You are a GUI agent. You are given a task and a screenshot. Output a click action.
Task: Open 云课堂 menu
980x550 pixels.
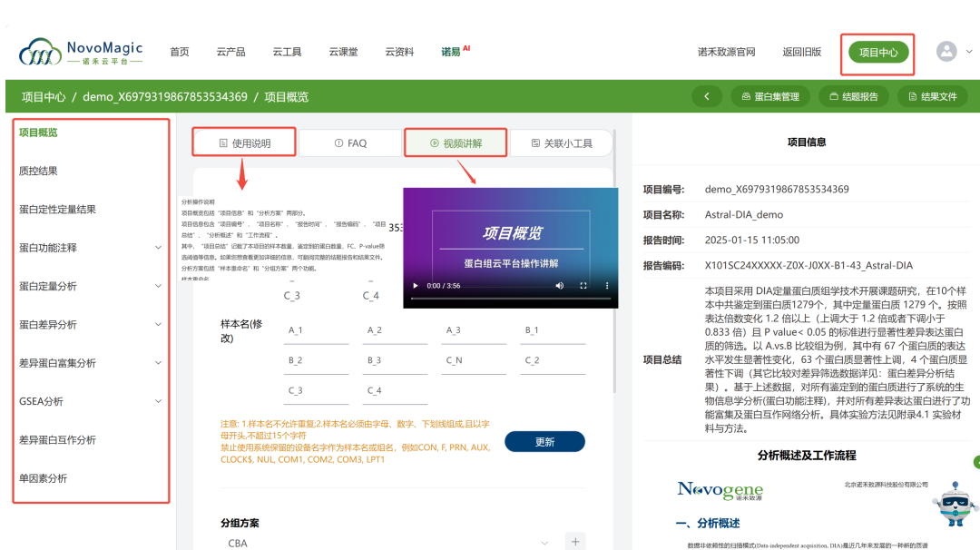pyautogui.click(x=343, y=52)
